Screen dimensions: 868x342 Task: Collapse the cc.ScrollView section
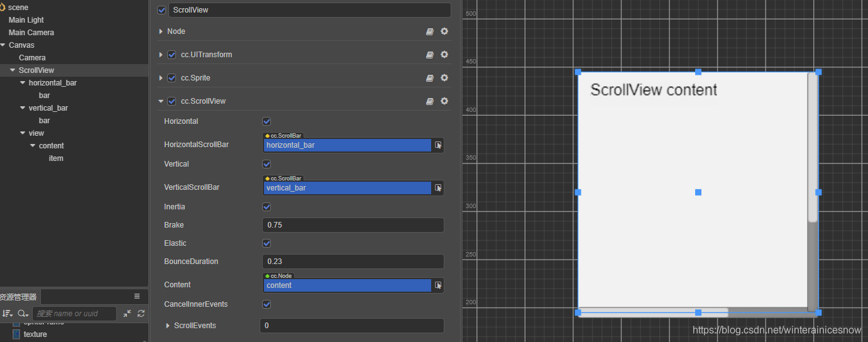click(x=161, y=101)
